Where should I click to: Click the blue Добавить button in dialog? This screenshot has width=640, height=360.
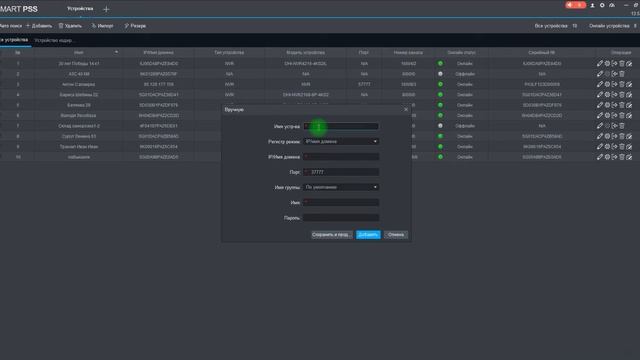(368, 235)
